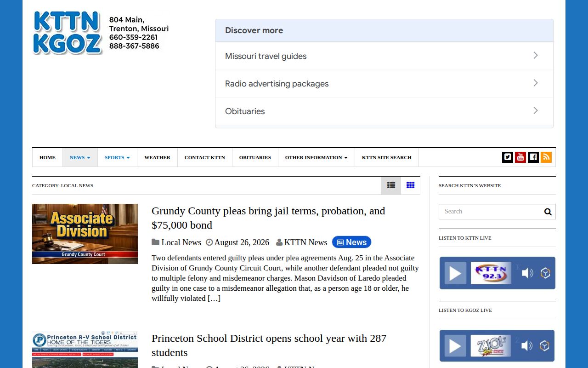Click the KTTN 92.3 station logo
This screenshot has width=588, height=368.
(491, 273)
